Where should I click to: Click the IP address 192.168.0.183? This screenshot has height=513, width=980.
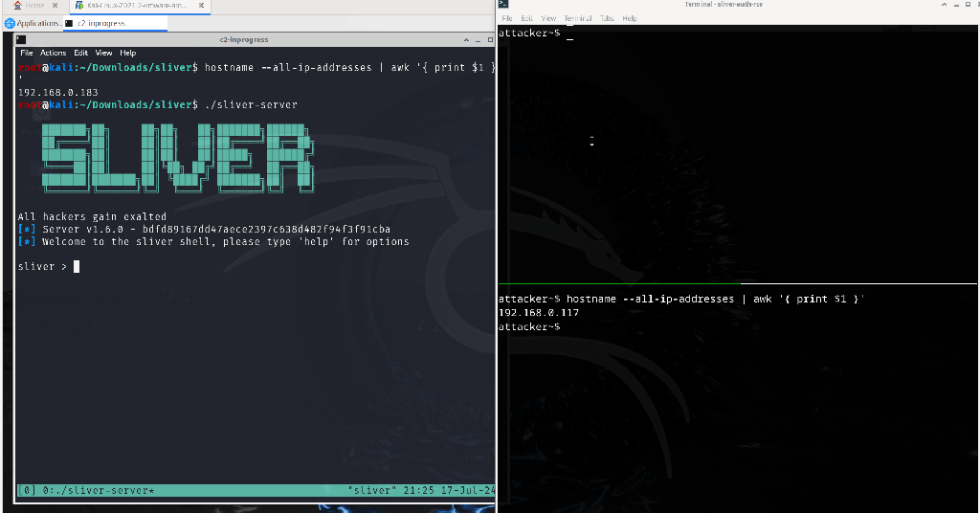pyautogui.click(x=58, y=93)
